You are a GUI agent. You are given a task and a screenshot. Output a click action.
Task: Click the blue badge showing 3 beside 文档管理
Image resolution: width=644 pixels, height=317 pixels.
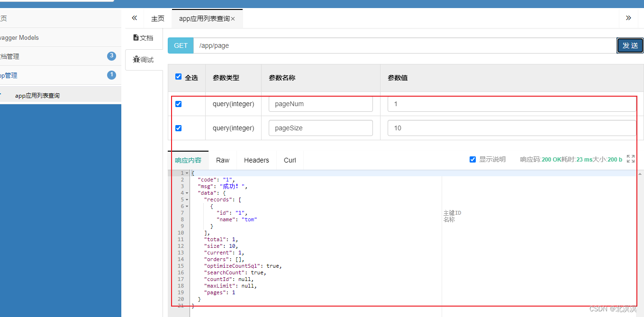[111, 56]
